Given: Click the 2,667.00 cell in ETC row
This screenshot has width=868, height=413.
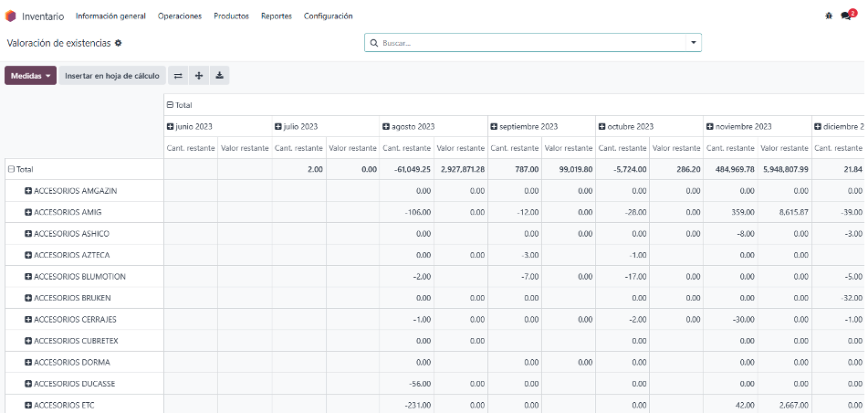Looking at the screenshot, I should coord(785,406).
